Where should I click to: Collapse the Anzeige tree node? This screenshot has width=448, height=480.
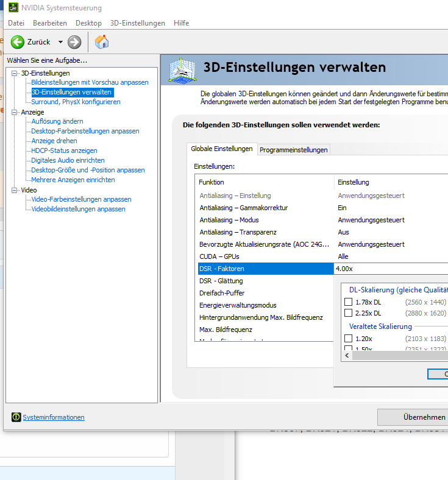(14, 112)
